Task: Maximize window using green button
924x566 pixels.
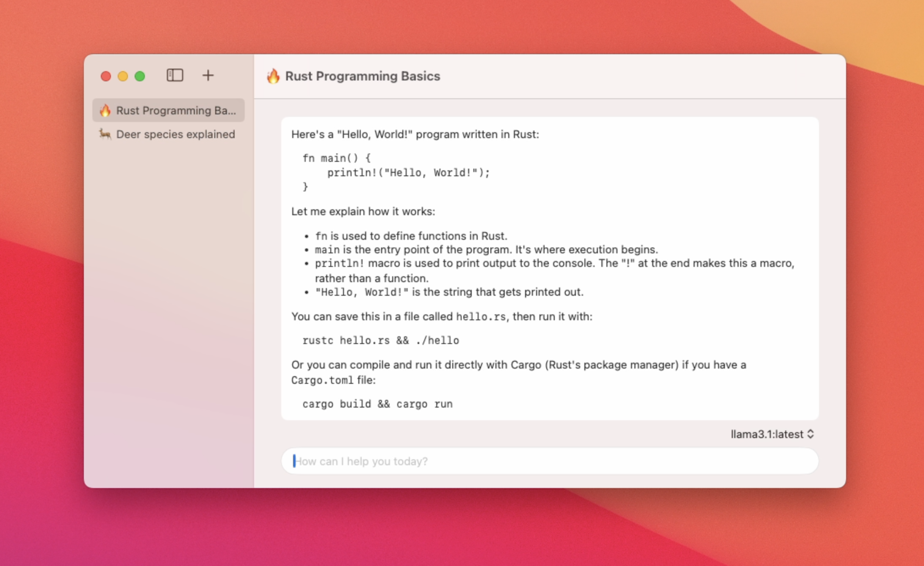Action: tap(140, 76)
